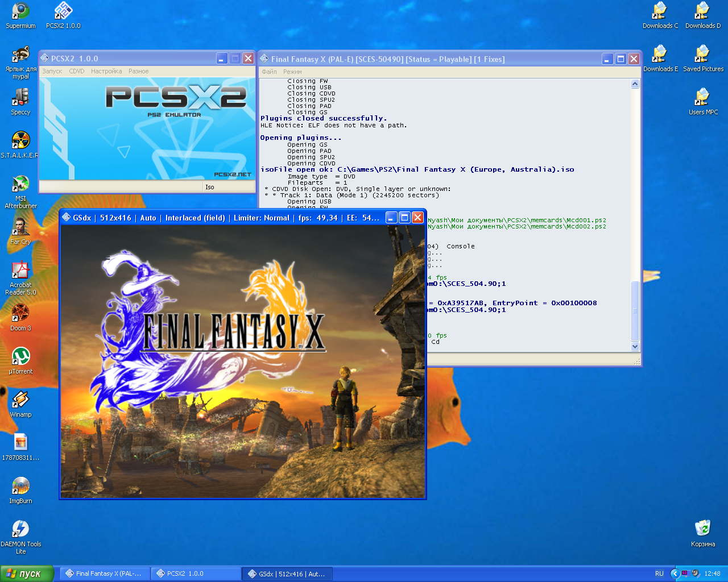Click the Speccy desktop icon
This screenshot has width=728, height=582.
(x=20, y=102)
